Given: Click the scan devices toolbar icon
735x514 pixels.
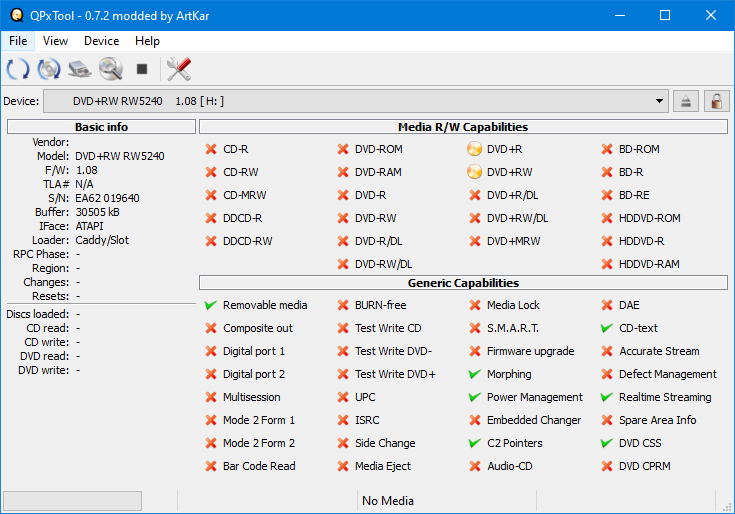Looking at the screenshot, I should click(x=80, y=69).
